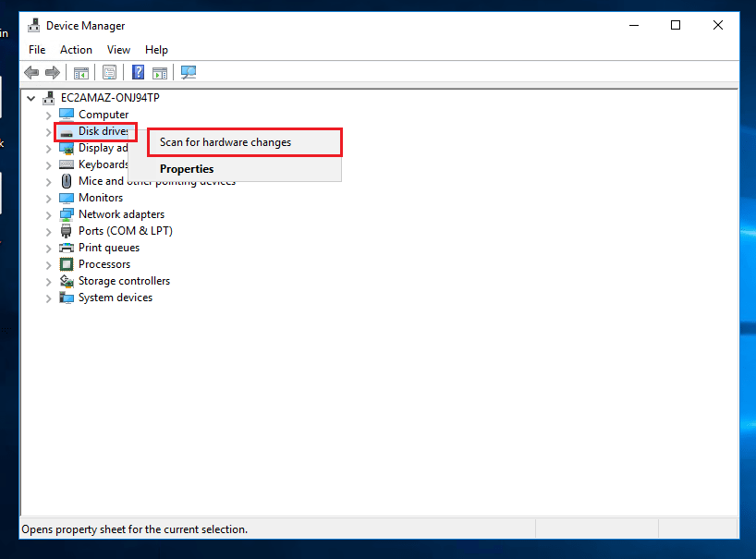Screen dimensions: 756x559
Task: Open the Help menu
Action: tap(156, 50)
